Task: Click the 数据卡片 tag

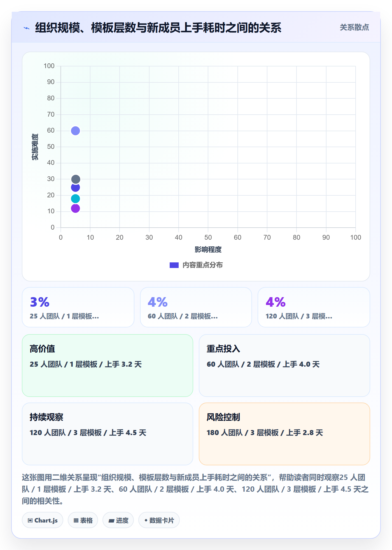Action: pyautogui.click(x=159, y=520)
